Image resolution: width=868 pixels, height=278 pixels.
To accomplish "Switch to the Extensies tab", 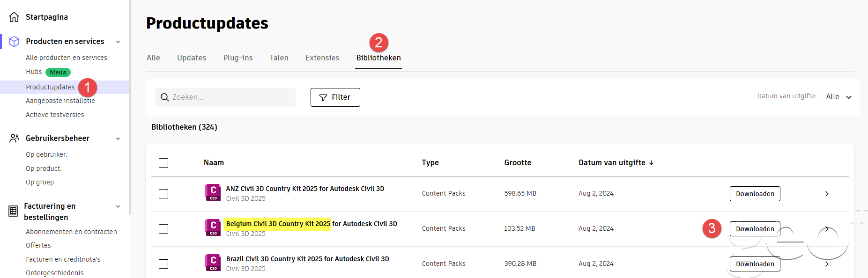I will [322, 58].
